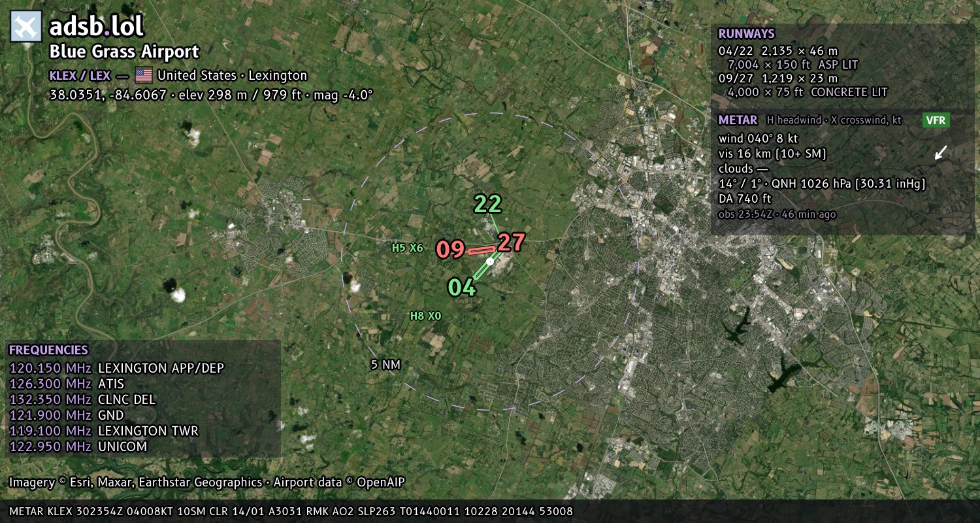Click the 04/22 2,135 × 46 m row

[778, 50]
